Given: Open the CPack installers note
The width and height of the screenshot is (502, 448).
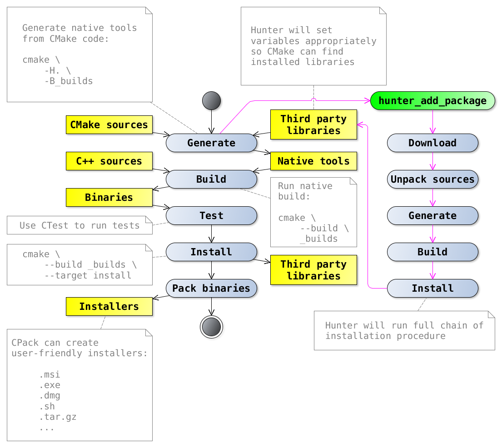Looking at the screenshot, I should click(80, 385).
